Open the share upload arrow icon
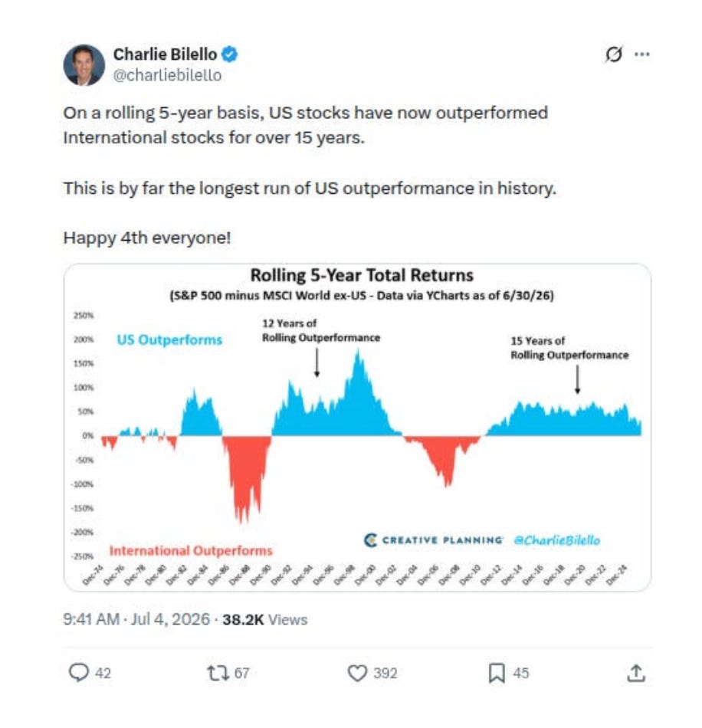The height and width of the screenshot is (728, 702). (x=636, y=673)
